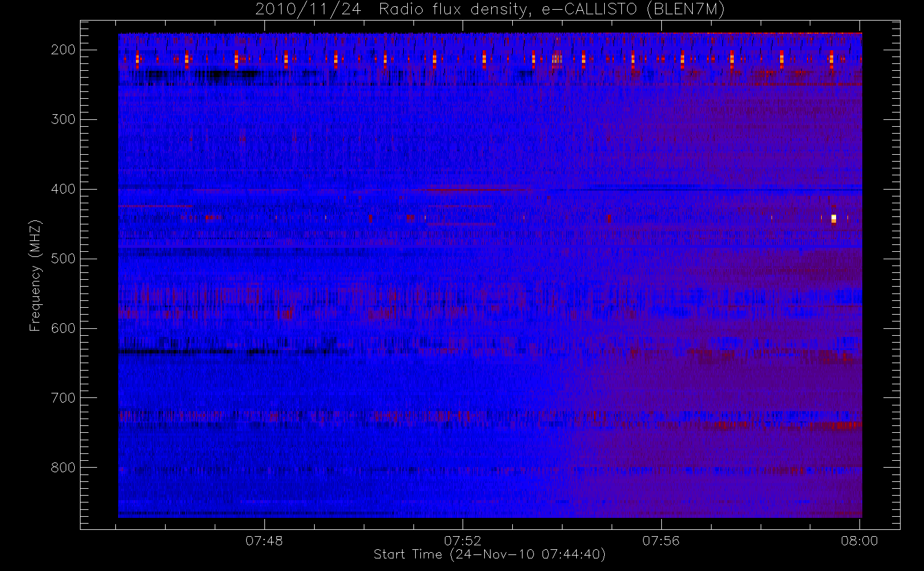Click the 500 frequency tick label
Image resolution: width=924 pixels, height=571 pixels.
point(63,259)
